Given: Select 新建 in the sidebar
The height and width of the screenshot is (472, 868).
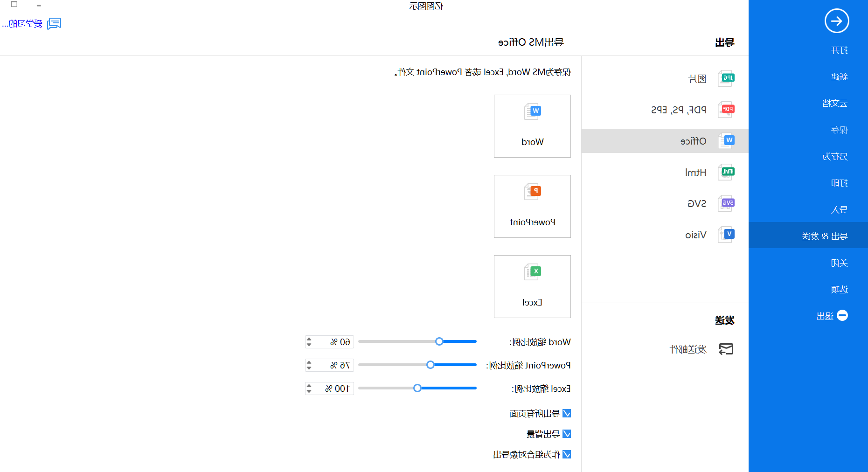Looking at the screenshot, I should coord(839,77).
